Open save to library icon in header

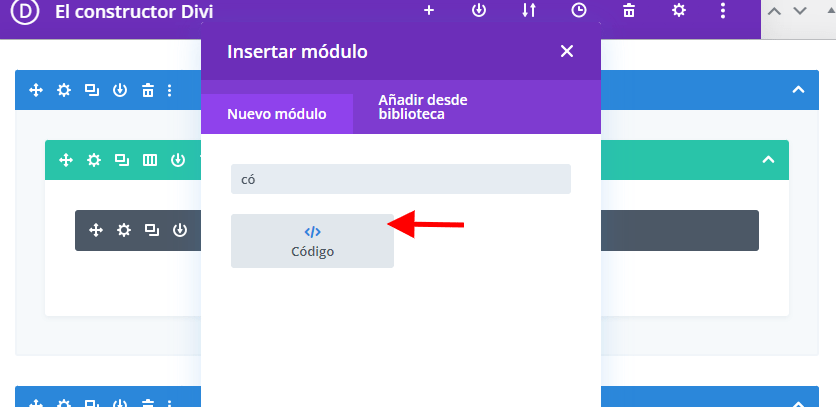coord(479,11)
